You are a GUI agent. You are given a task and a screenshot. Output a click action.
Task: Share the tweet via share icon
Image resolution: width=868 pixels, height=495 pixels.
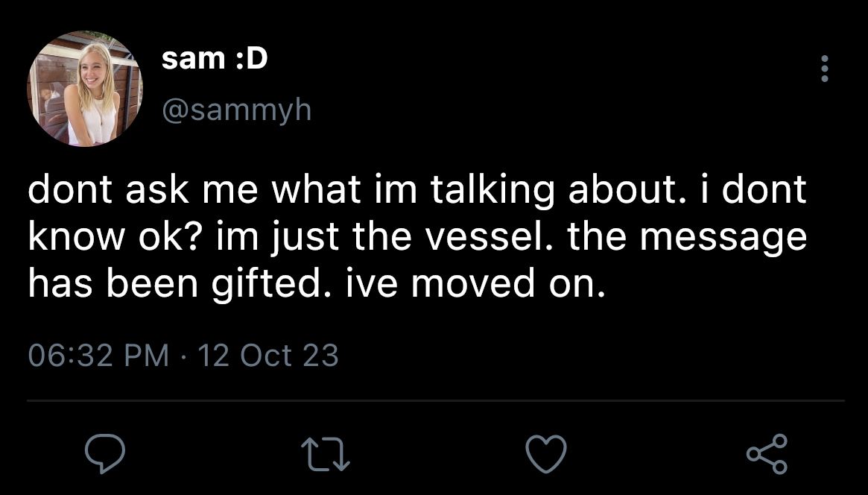tap(767, 454)
